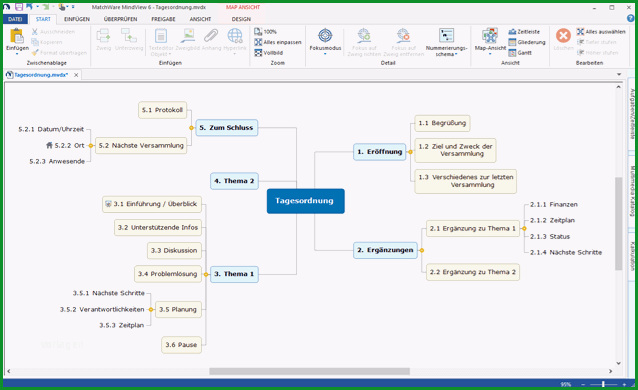The height and width of the screenshot is (390, 638).
Task: Click Alles einpassen zoom option
Action: tap(277, 42)
